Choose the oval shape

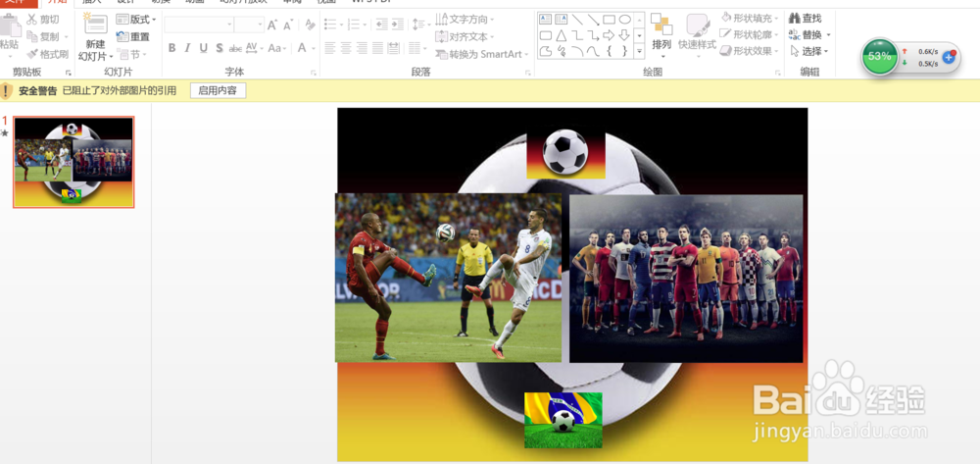click(624, 20)
